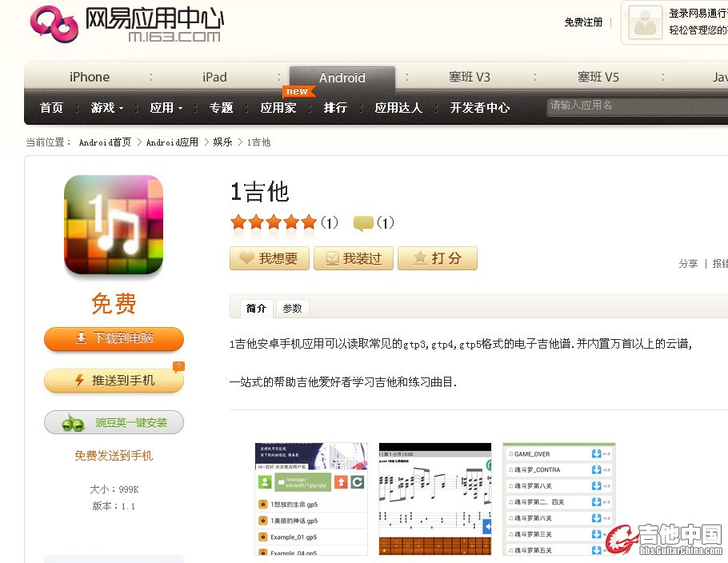Click the five-star rating icons
The height and width of the screenshot is (563, 728).
tap(274, 222)
